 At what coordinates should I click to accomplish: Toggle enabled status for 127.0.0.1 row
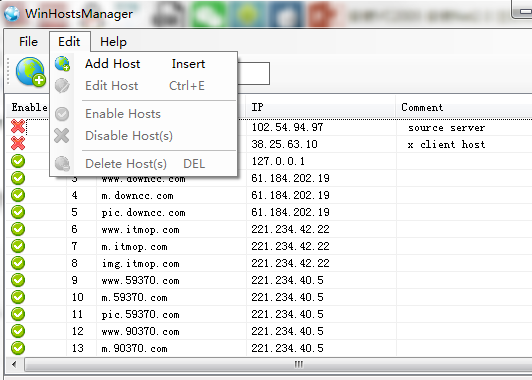(x=18, y=161)
